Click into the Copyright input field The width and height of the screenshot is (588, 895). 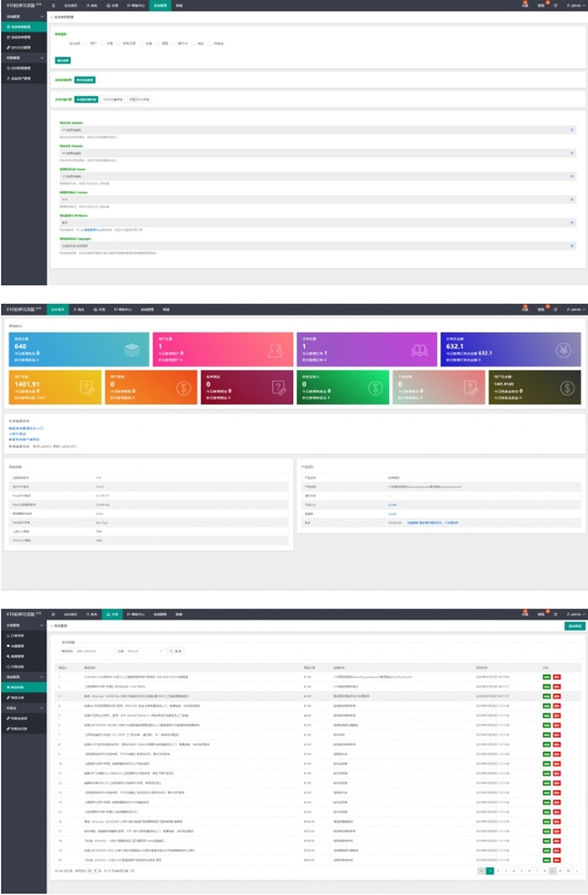point(318,246)
